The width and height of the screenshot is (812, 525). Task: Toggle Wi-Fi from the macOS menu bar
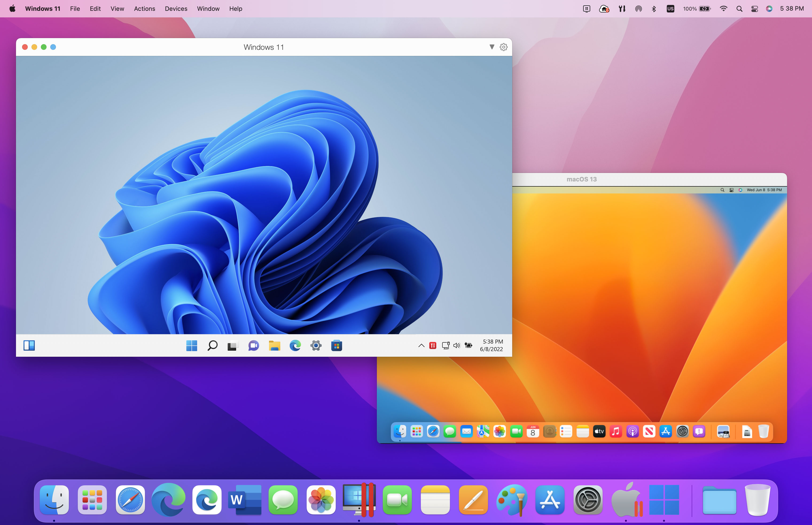[x=723, y=8]
